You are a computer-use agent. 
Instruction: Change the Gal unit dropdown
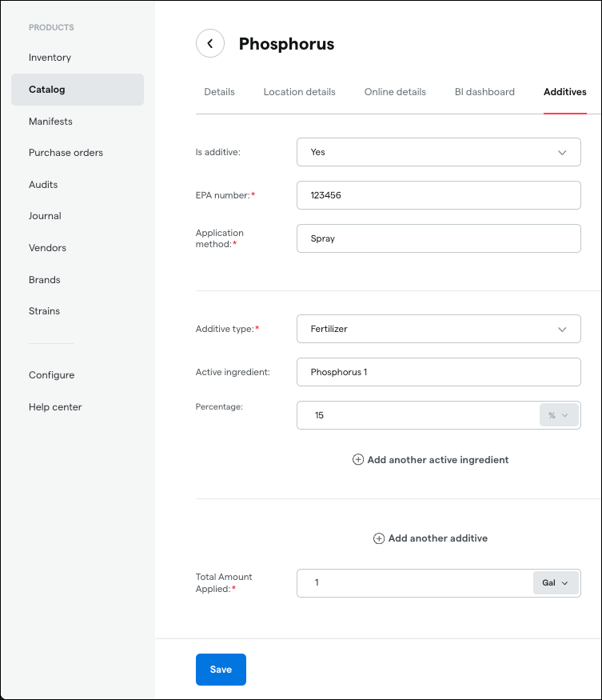556,583
